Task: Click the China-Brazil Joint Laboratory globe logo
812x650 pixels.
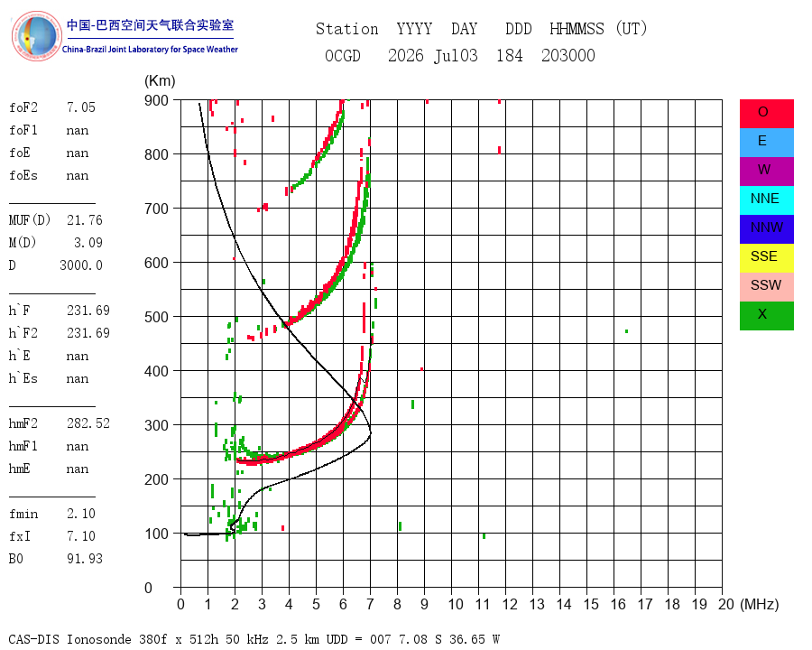Action: (36, 36)
